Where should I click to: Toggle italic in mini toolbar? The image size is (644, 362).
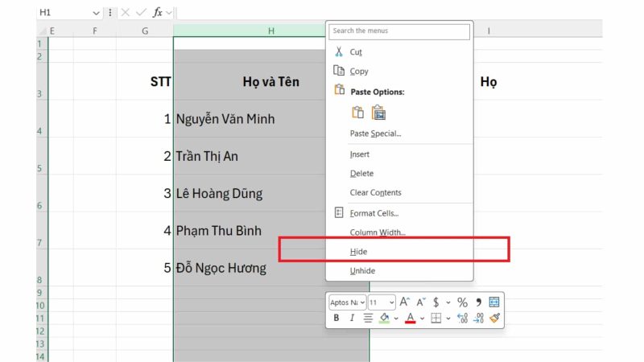(352, 318)
